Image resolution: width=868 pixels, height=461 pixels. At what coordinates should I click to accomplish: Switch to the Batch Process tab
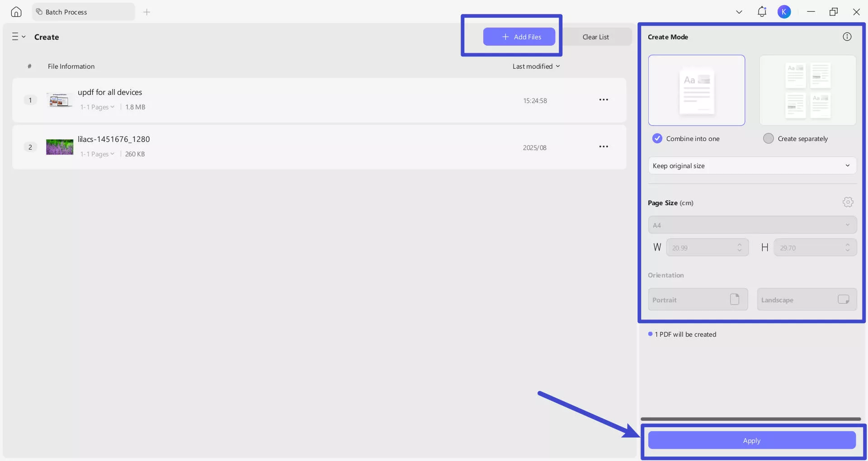point(83,12)
